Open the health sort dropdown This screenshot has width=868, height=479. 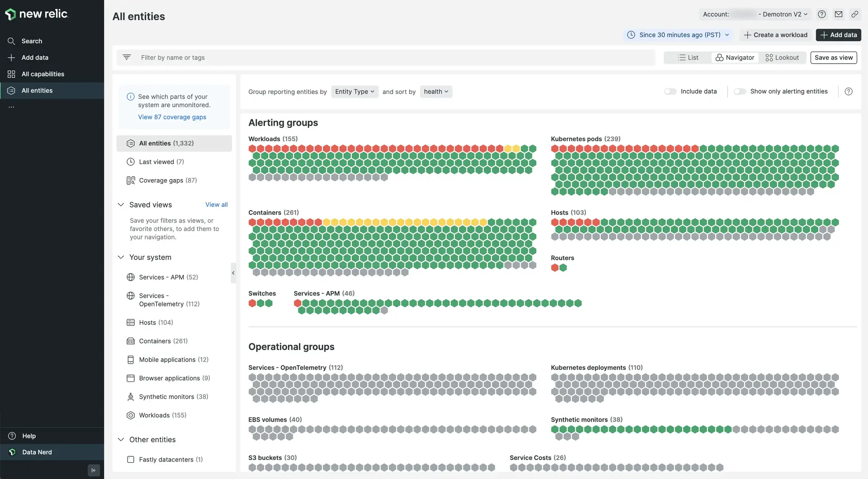436,92
